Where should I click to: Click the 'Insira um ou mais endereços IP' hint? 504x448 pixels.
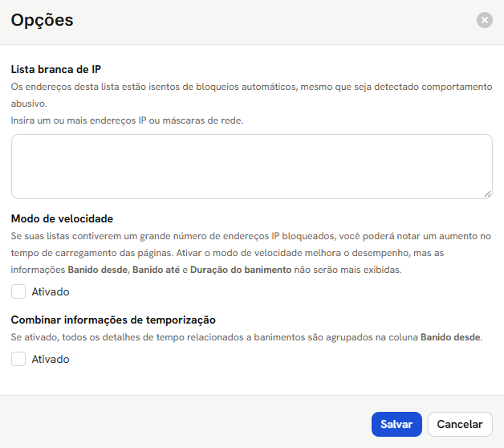point(127,120)
